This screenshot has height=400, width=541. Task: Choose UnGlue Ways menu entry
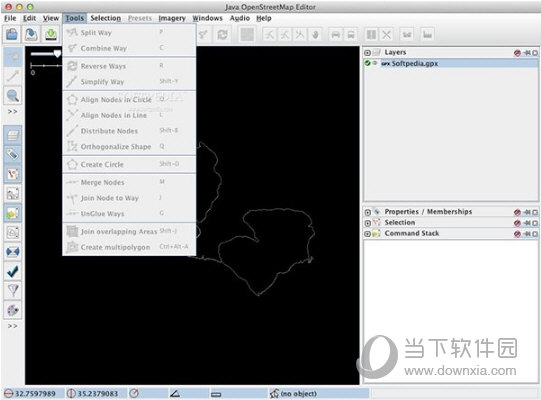tap(129, 213)
